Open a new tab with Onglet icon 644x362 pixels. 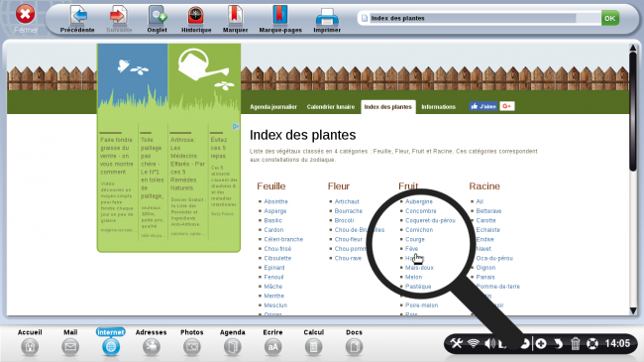click(157, 16)
